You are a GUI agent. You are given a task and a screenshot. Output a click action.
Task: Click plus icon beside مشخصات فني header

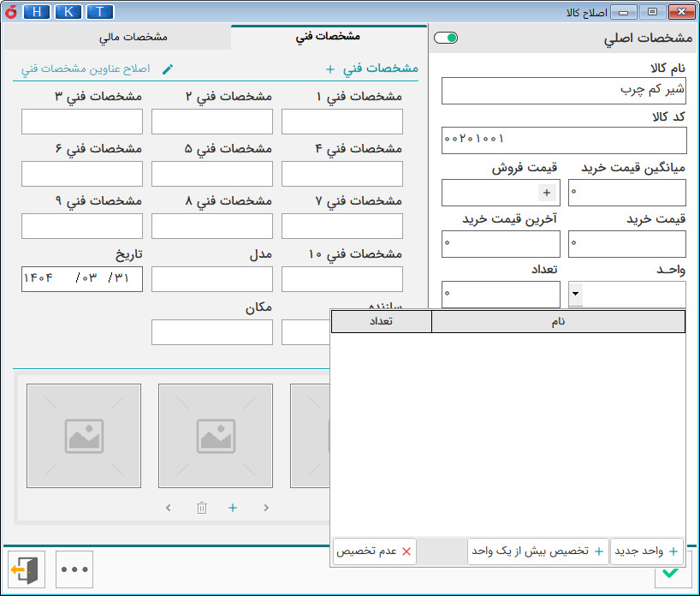330,69
